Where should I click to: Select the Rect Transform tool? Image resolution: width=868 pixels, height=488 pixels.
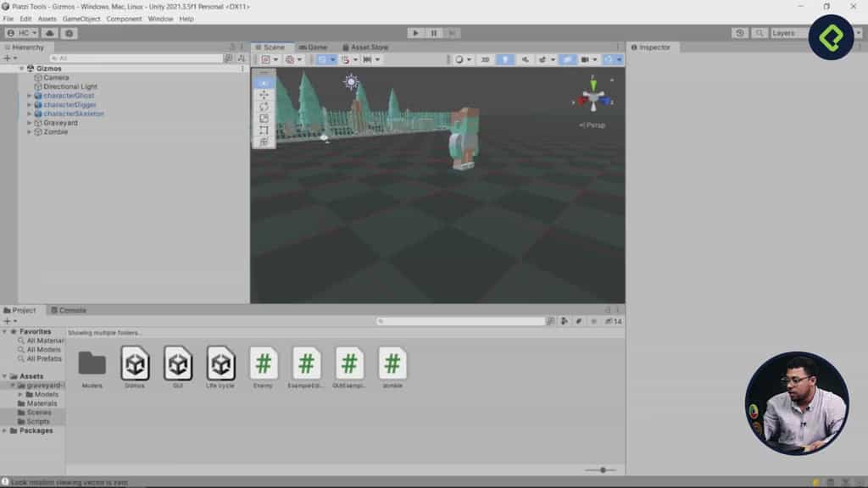point(264,130)
